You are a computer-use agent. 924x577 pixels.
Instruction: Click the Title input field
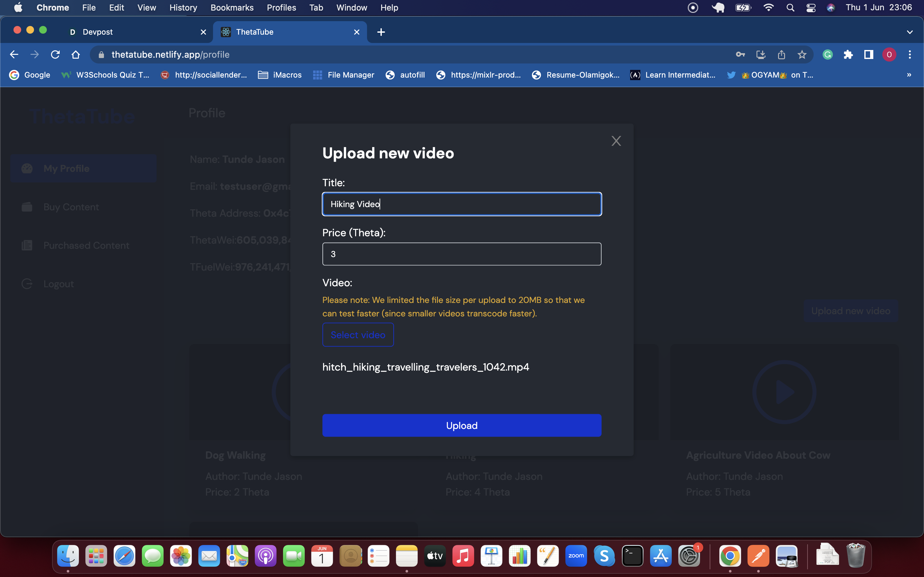pyautogui.click(x=462, y=204)
